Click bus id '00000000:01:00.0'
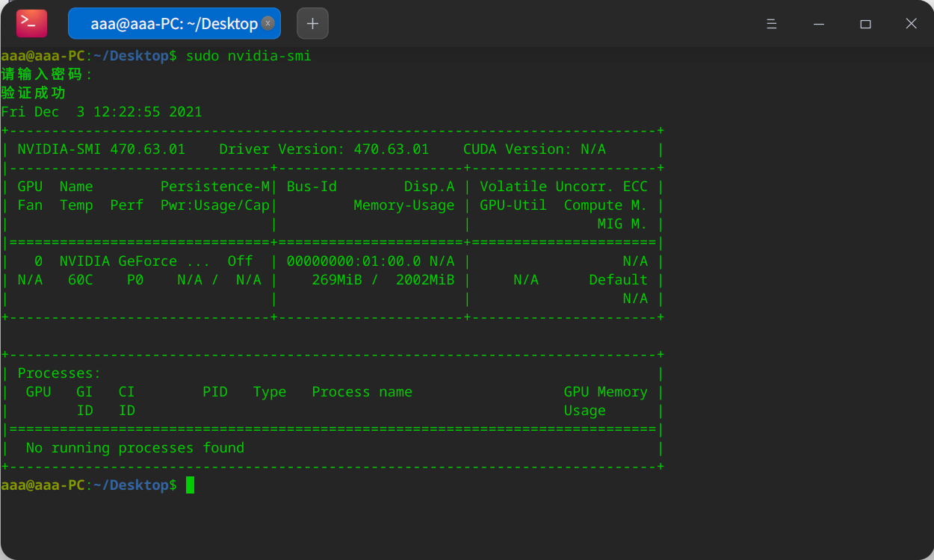Screen dimensions: 934x560 tap(354, 261)
